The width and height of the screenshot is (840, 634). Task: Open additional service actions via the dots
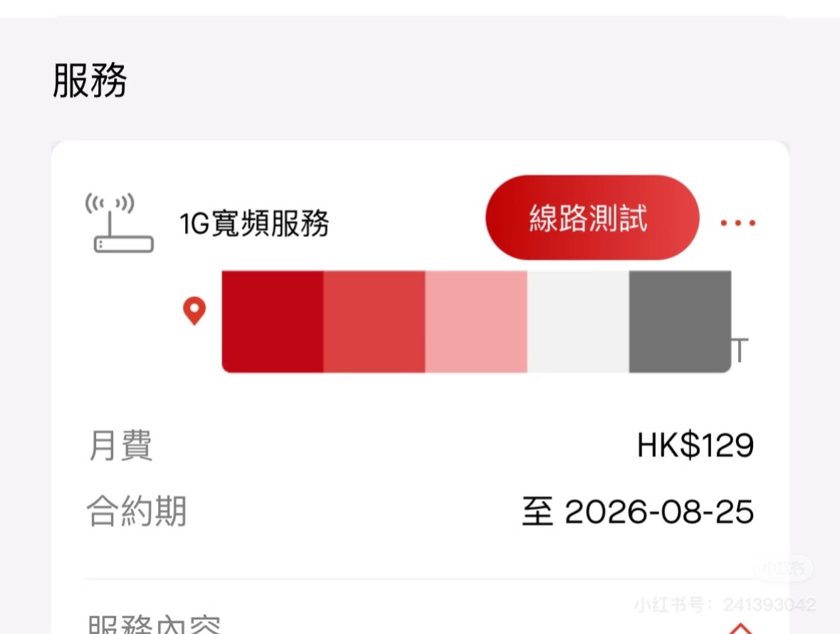click(738, 222)
